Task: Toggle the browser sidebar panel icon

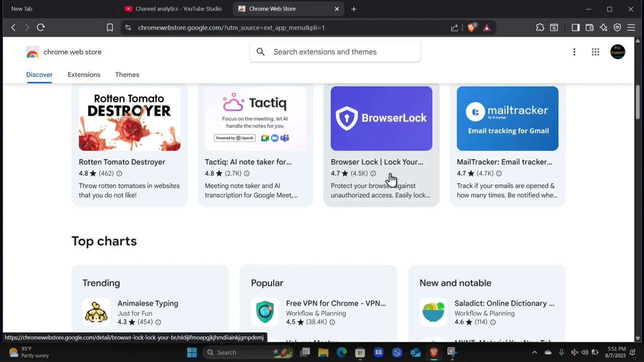Action: [576, 28]
